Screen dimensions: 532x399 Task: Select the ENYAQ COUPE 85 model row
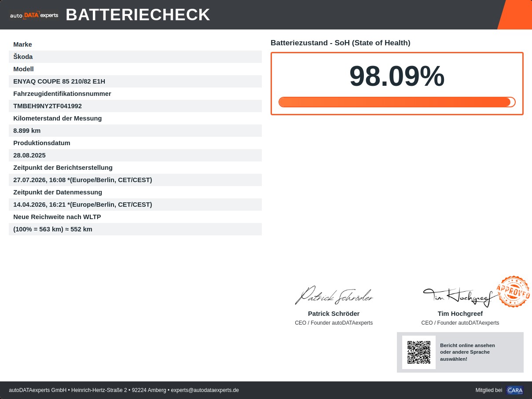tap(135, 81)
